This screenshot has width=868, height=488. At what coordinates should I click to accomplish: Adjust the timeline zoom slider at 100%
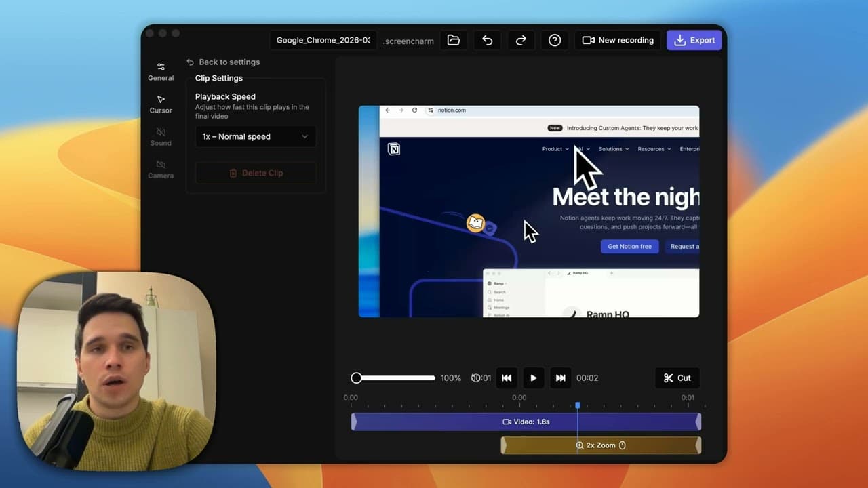393,378
